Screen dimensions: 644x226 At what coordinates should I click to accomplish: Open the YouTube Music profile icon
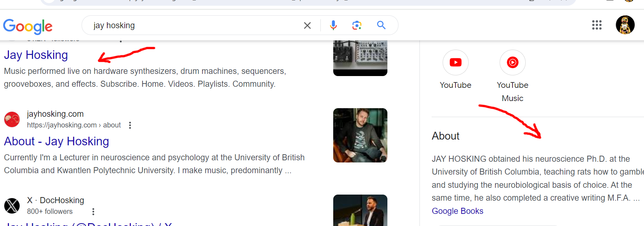pyautogui.click(x=512, y=62)
